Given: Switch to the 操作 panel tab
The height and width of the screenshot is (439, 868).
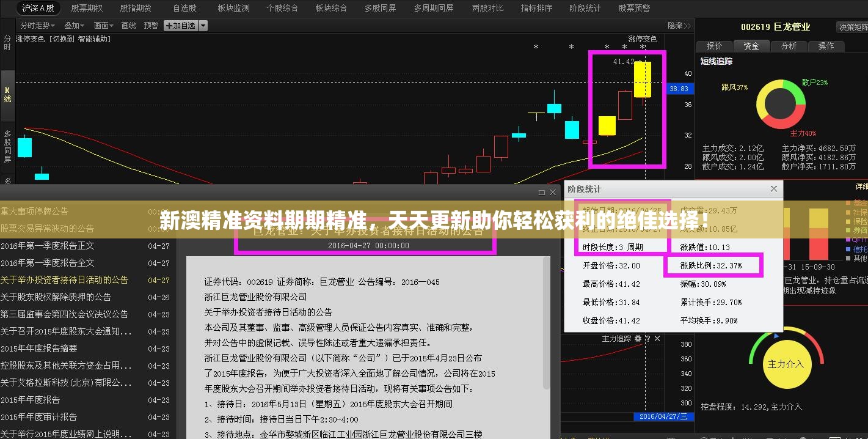Looking at the screenshot, I should pyautogui.click(x=826, y=46).
